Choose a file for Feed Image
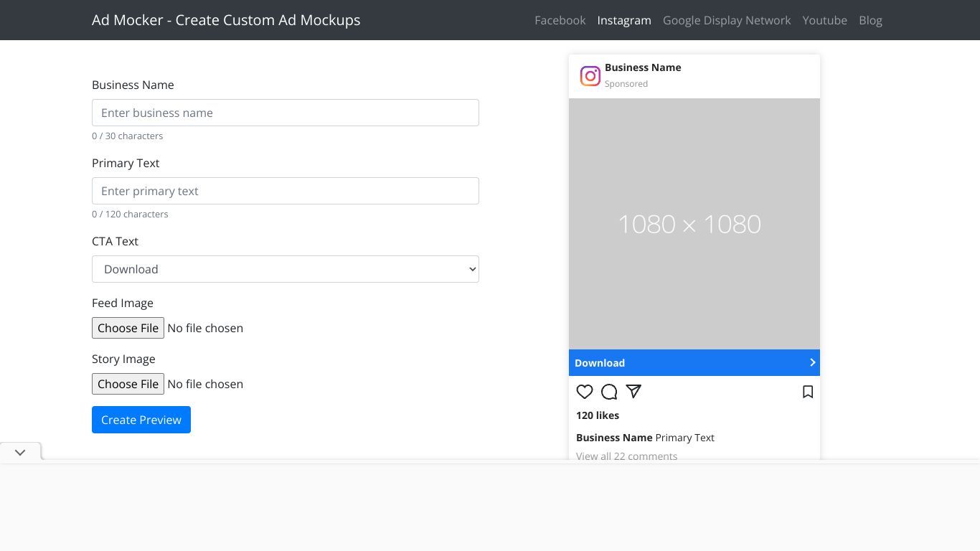 (x=128, y=328)
